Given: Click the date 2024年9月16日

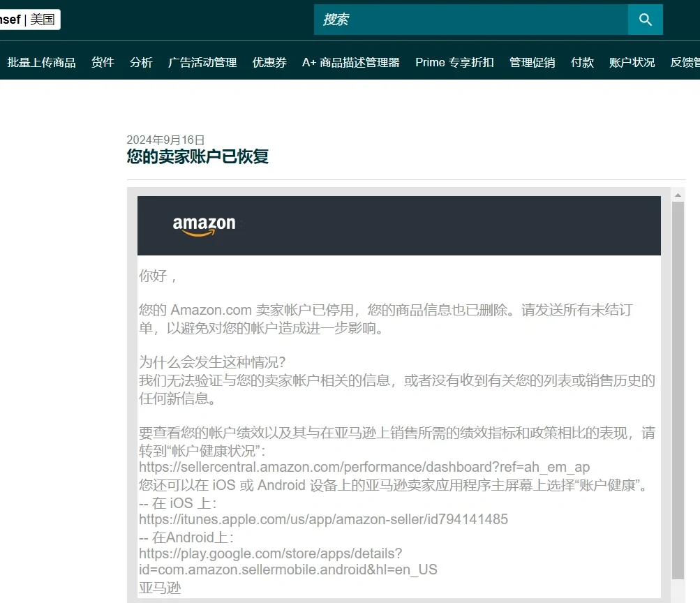Looking at the screenshot, I should coord(165,140).
